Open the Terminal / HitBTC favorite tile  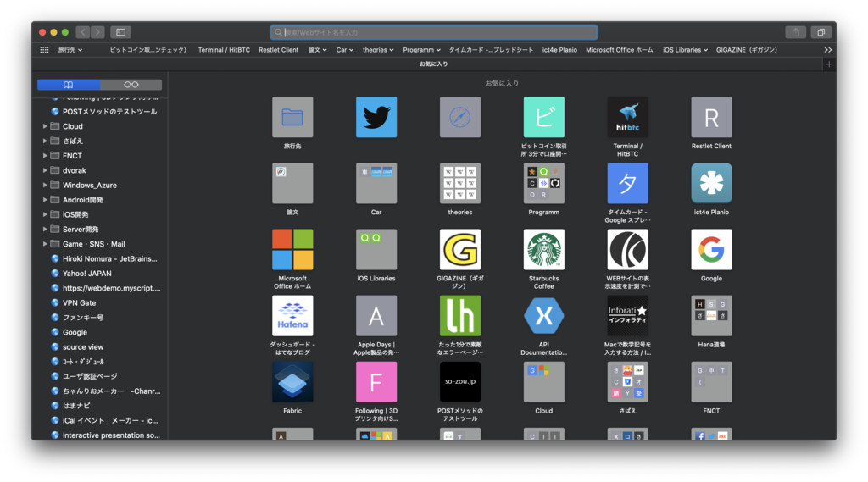click(627, 117)
